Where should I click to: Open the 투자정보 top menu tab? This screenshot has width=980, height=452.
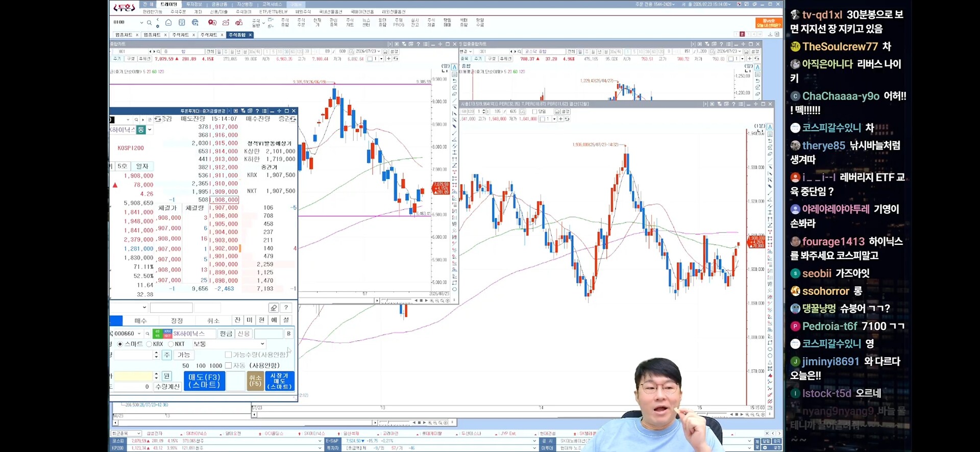194,4
